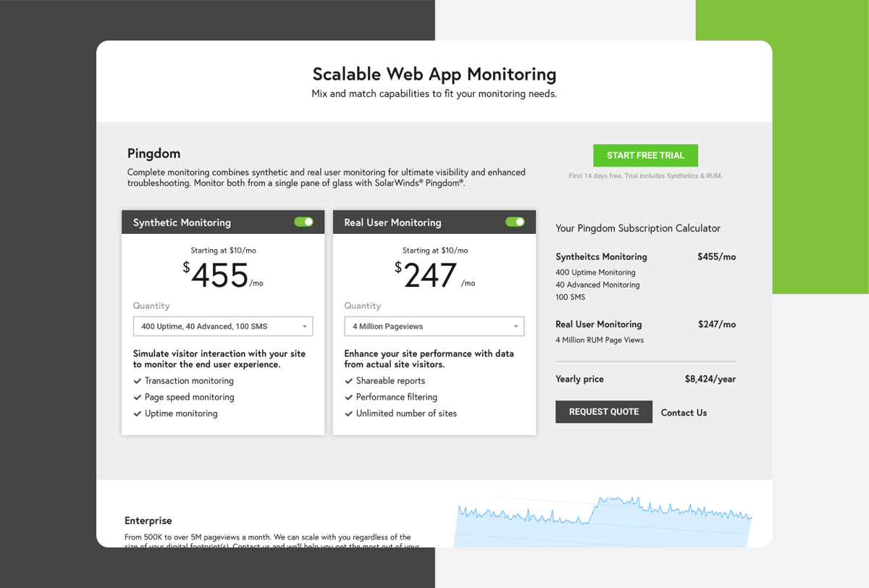Click the 400 Uptime Monitoring line item

[595, 272]
